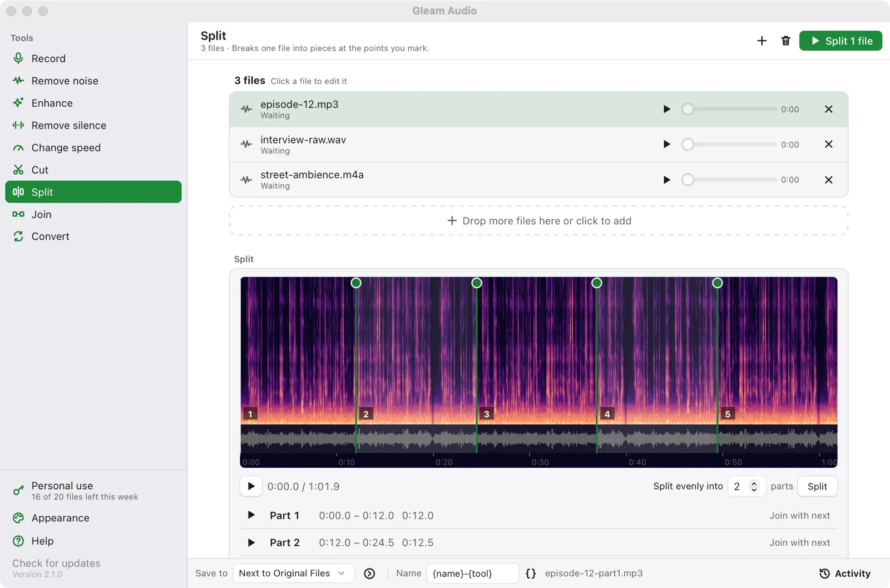Viewport: 890px width, 588px height.
Task: Open the Record tool
Action: 93,58
